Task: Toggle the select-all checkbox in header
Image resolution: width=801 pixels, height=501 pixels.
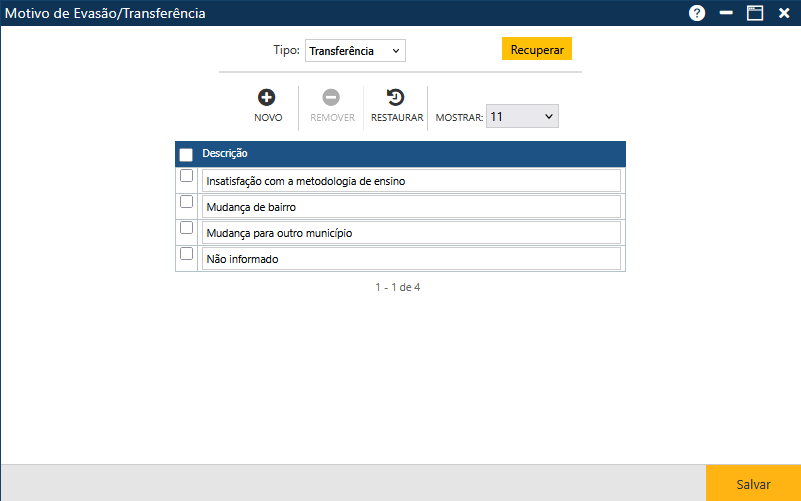Action: [x=186, y=155]
